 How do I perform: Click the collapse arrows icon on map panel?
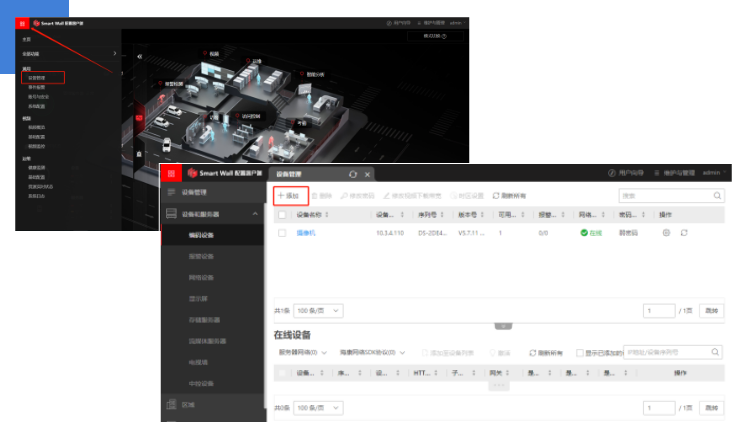point(139,57)
